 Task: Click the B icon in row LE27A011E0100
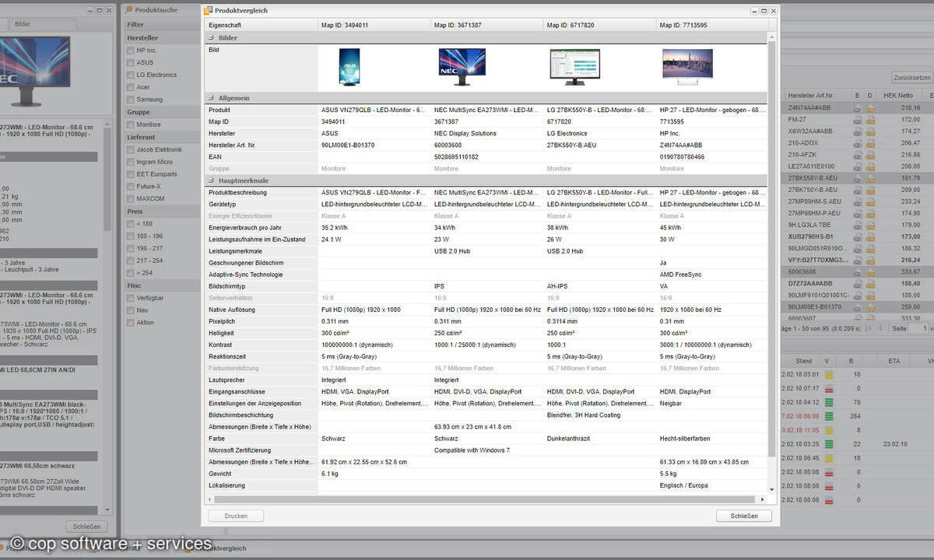(x=858, y=166)
